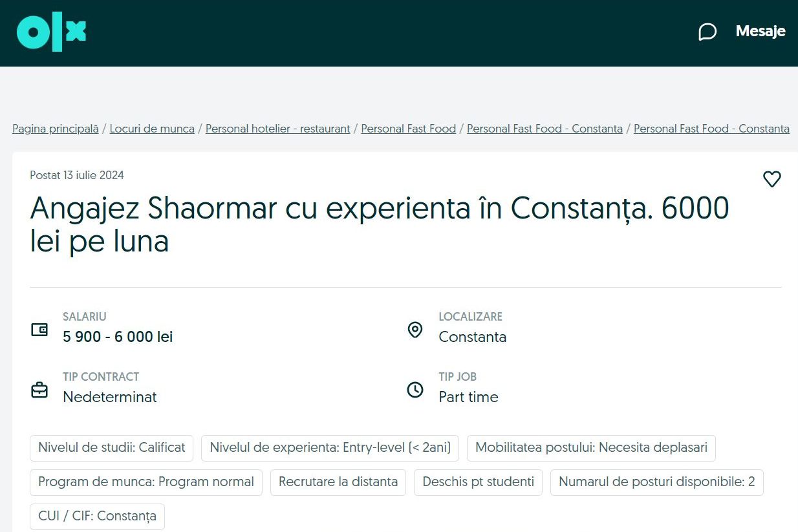Click the heart to favorite the listing
This screenshot has height=532, width=798.
[772, 179]
